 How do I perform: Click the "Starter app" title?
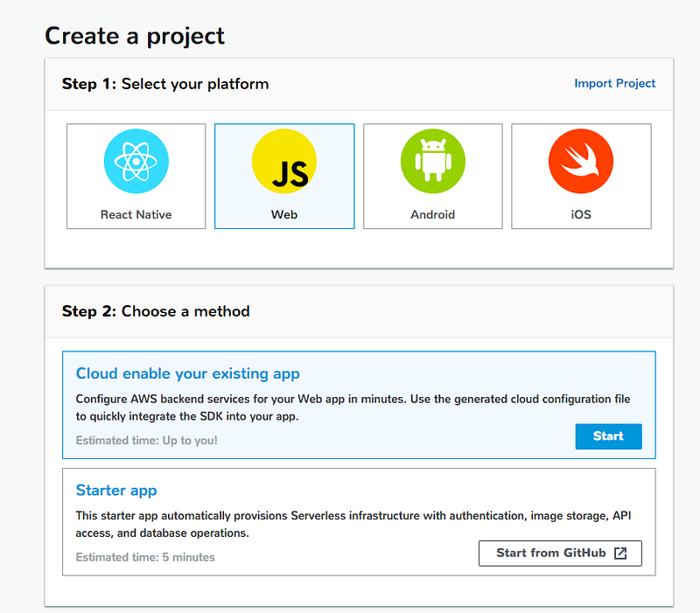[x=116, y=490]
